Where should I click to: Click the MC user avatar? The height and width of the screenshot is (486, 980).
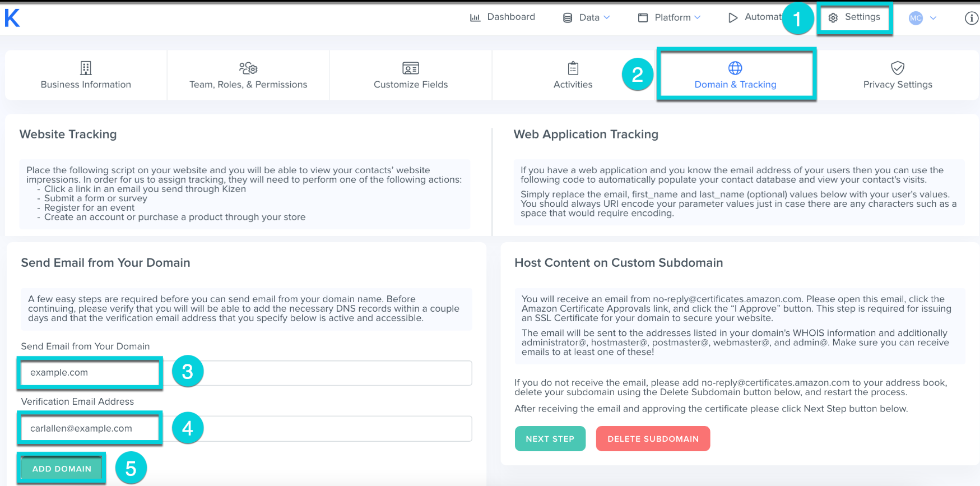point(916,18)
